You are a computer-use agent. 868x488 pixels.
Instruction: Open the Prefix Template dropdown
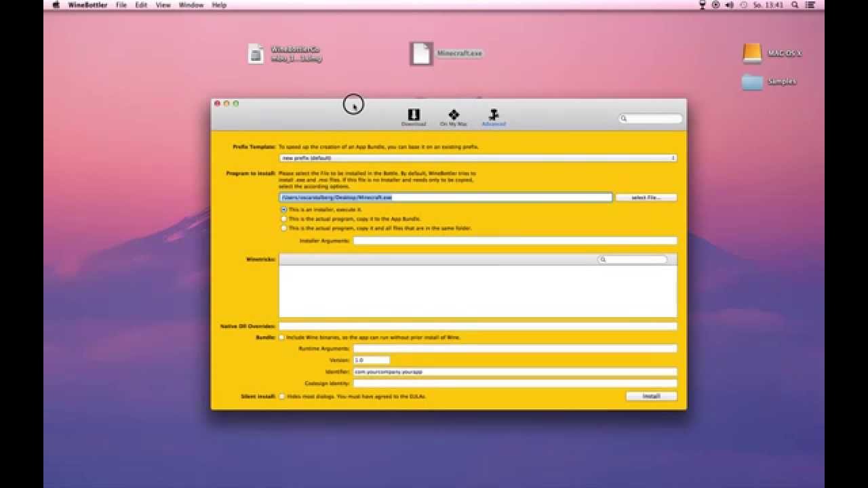point(478,158)
